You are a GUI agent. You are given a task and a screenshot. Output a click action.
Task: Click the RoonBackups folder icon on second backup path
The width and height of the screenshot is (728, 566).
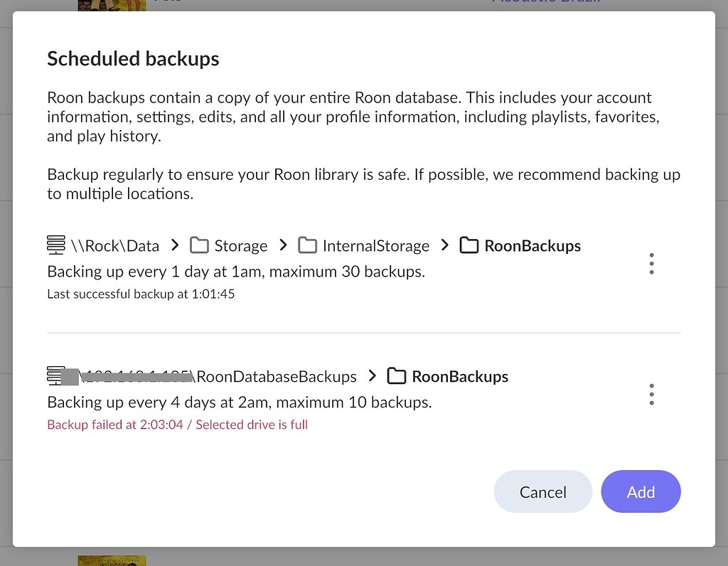click(396, 376)
